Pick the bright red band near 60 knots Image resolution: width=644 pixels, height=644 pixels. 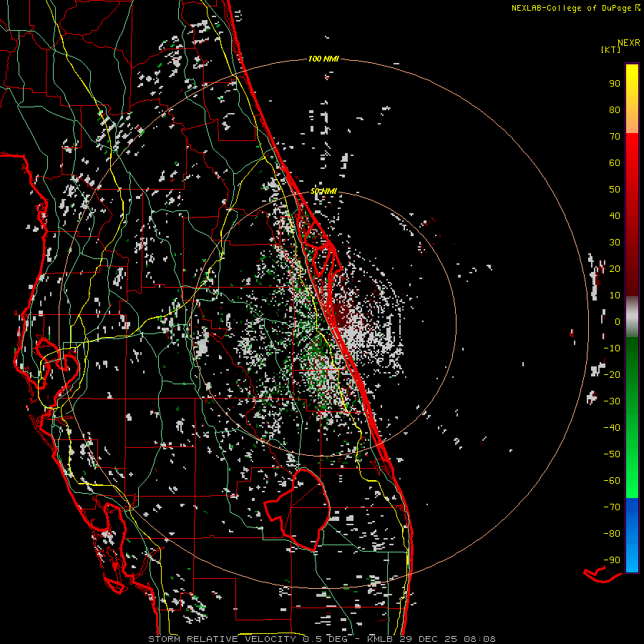(632, 163)
